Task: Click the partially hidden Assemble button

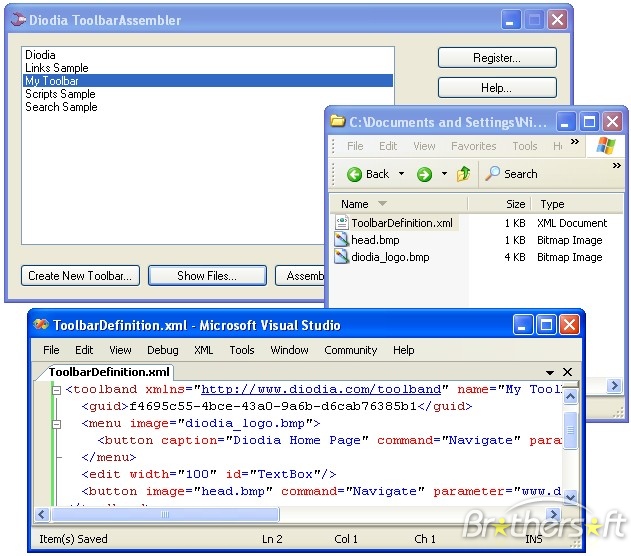Action: pos(300,276)
